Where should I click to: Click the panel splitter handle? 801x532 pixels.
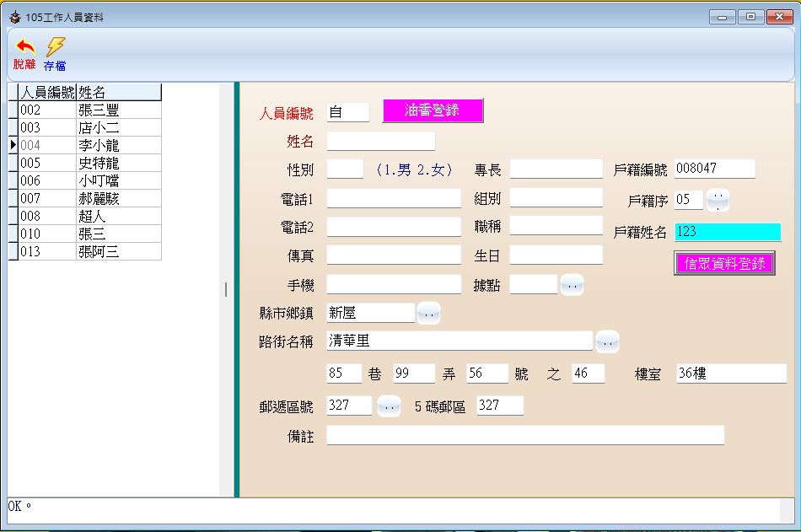[x=226, y=289]
